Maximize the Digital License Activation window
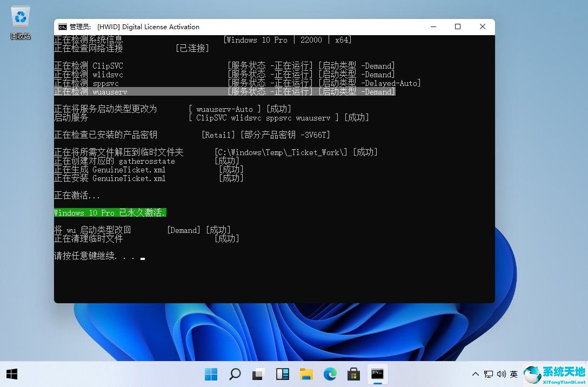 (457, 26)
